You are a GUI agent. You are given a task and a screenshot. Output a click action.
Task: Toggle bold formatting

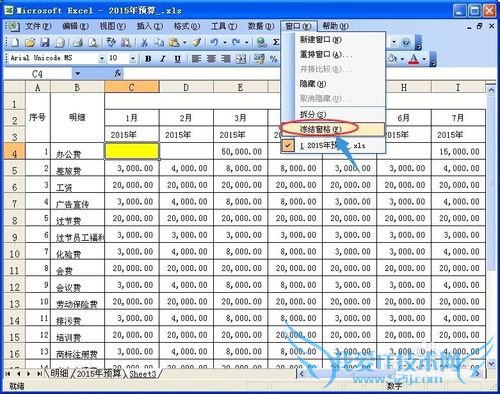pos(148,59)
